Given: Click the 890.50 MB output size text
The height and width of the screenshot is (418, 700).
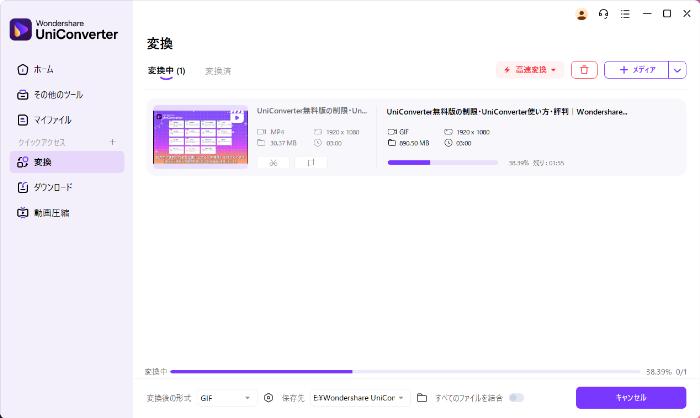Looking at the screenshot, I should (414, 143).
